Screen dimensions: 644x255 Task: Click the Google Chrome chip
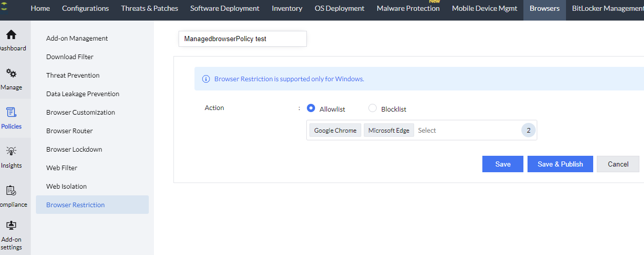point(335,131)
